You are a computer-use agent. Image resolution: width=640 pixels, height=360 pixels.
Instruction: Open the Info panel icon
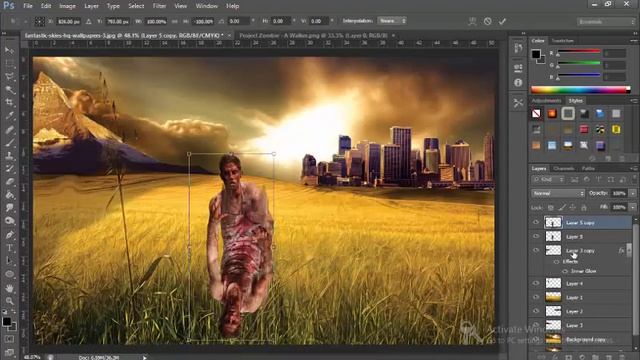(x=518, y=83)
